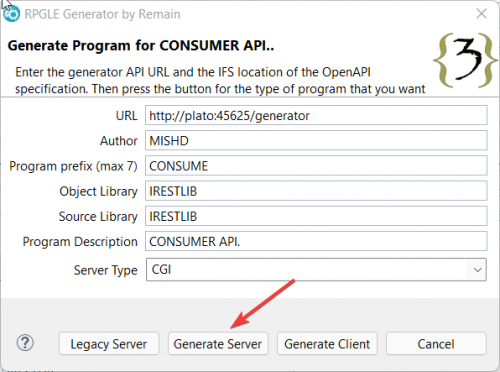
Task: Click the RPGLE Generator title bar app icon
Action: [12, 14]
